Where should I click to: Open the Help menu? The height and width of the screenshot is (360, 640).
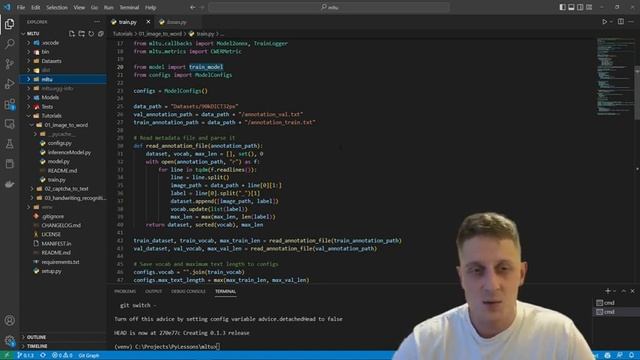(x=151, y=7)
